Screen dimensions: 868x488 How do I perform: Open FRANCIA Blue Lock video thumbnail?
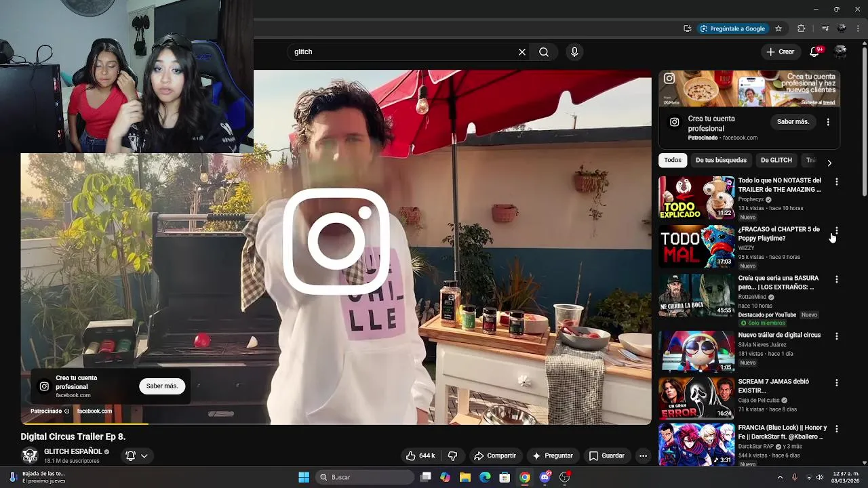(x=696, y=445)
